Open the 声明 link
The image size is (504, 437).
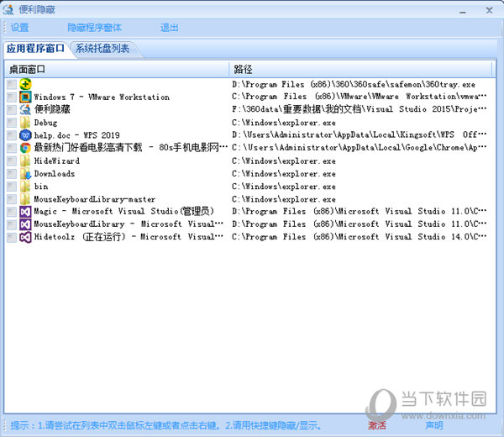pos(434,425)
